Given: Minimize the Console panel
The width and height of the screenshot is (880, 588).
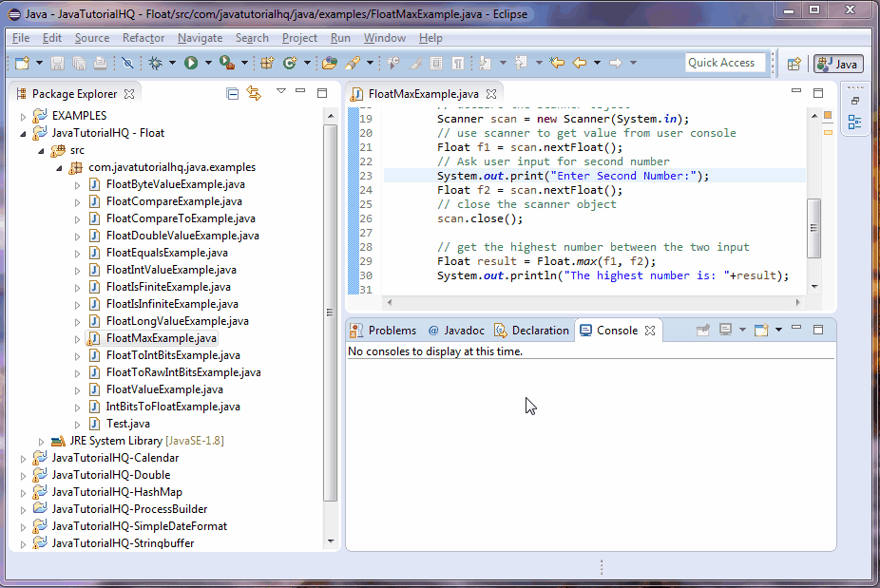Looking at the screenshot, I should (x=796, y=330).
